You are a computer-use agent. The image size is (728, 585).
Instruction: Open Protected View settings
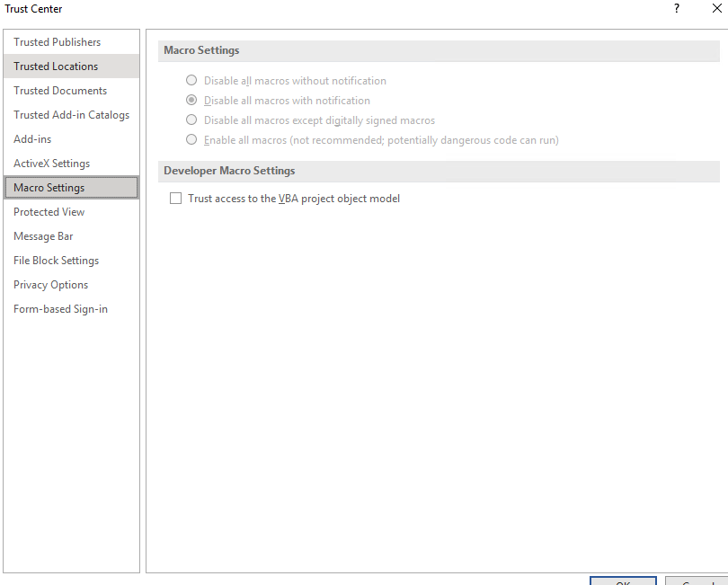coord(71,212)
